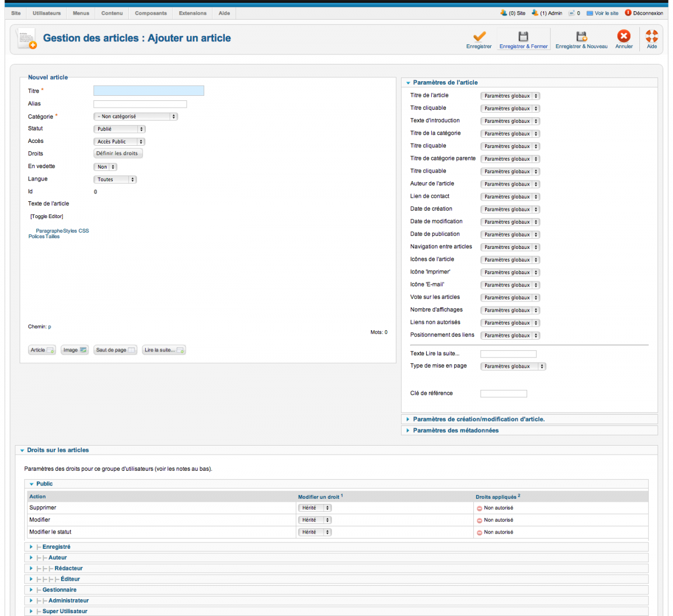
Task: Open the Statut dropdown showing Publié
Action: coord(119,129)
